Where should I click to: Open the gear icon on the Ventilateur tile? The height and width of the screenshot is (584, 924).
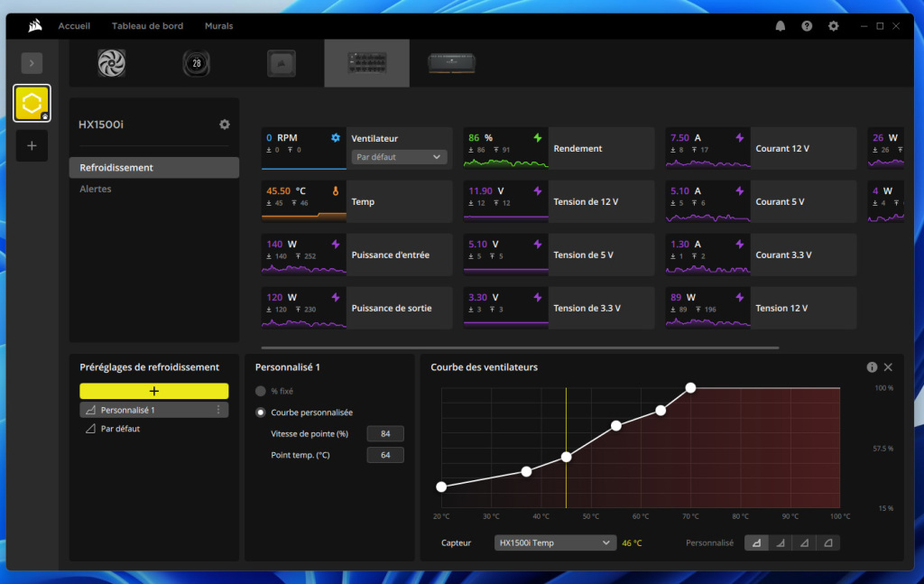[335, 137]
